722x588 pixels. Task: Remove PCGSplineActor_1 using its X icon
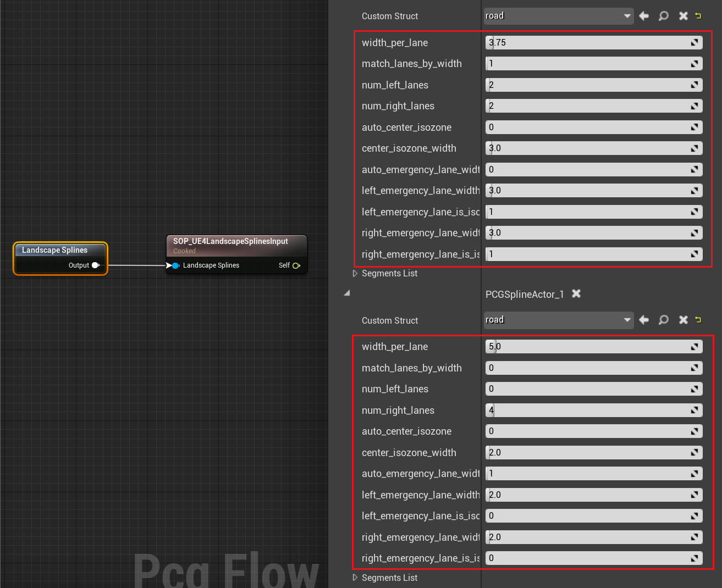pos(576,294)
